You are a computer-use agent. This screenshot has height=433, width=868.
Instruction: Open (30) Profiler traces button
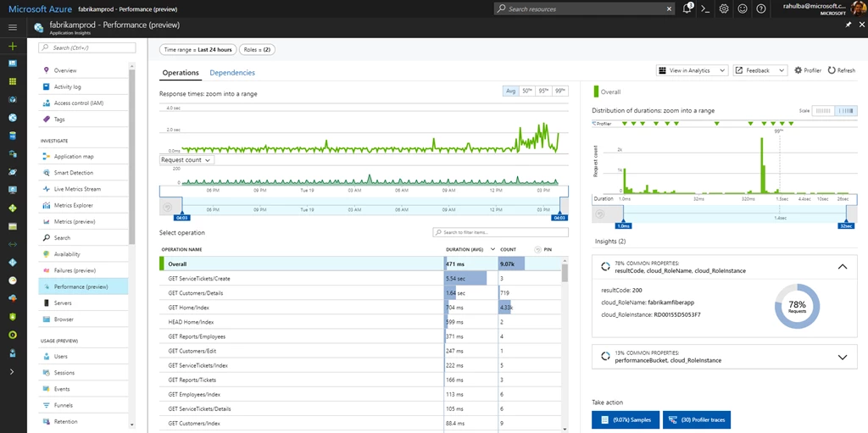(697, 419)
